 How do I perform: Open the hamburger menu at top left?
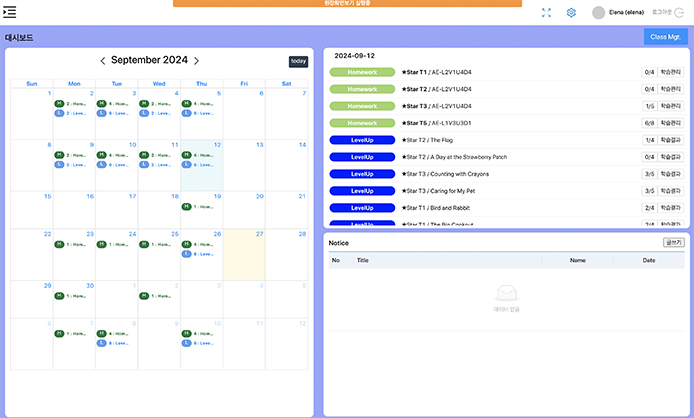[x=10, y=11]
